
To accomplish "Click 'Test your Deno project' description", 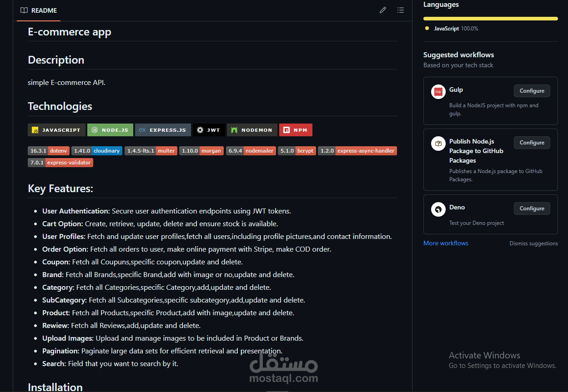I will pos(477,223).
